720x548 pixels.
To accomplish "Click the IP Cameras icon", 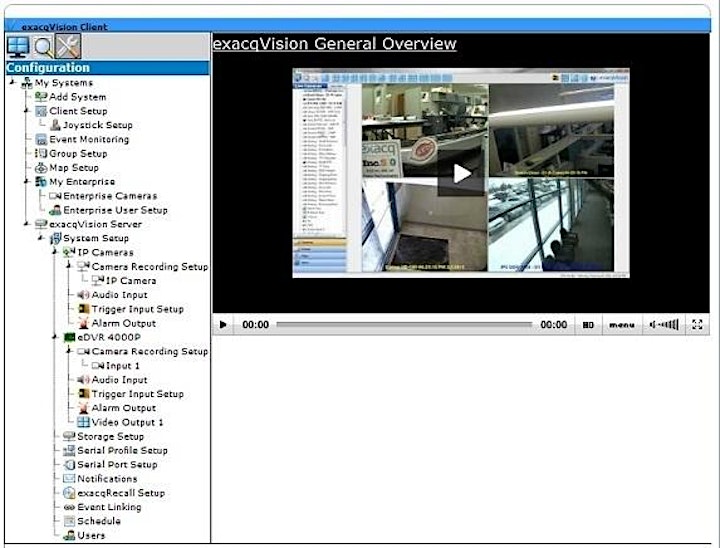I will (69, 252).
